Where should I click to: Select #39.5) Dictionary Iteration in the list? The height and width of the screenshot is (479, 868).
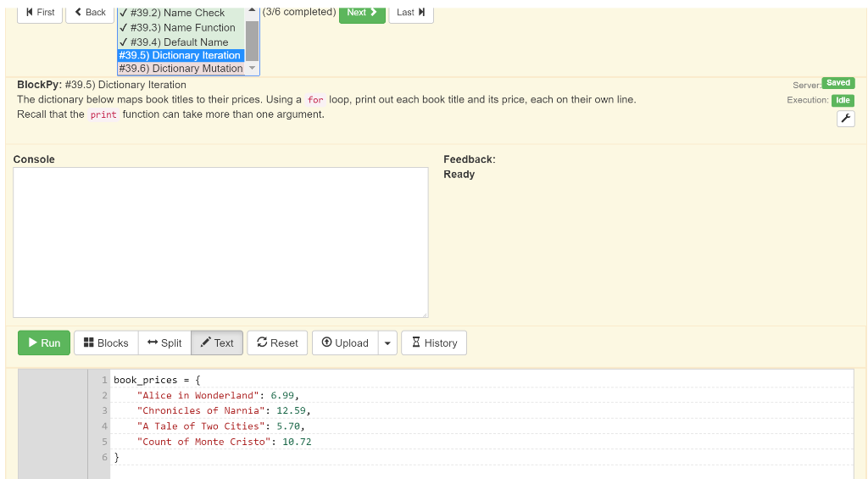181,55
